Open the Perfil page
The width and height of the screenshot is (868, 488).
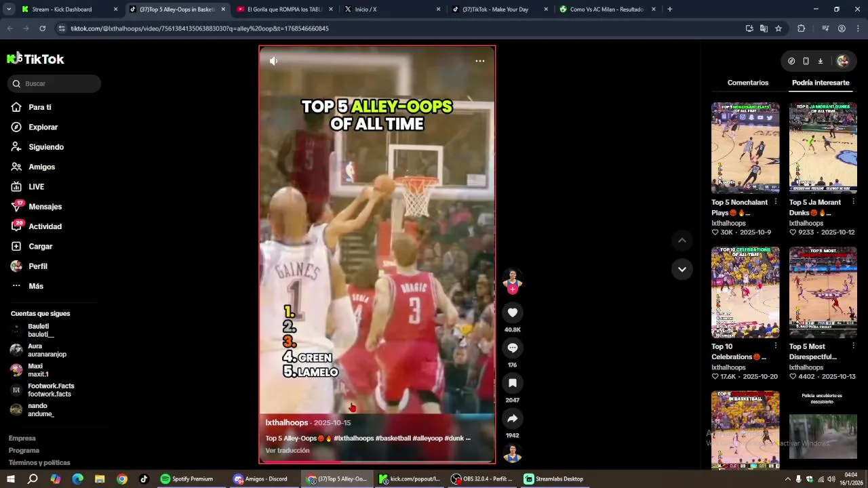(37, 266)
